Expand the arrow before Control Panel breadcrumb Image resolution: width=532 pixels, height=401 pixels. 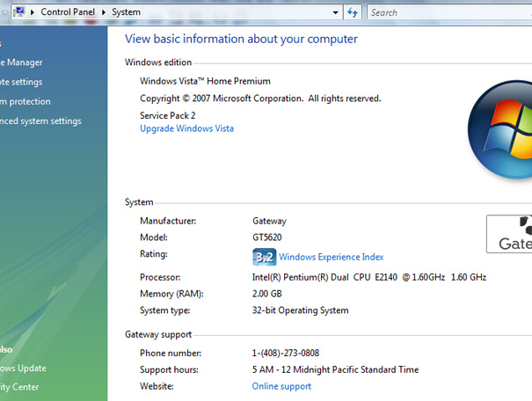tap(33, 12)
